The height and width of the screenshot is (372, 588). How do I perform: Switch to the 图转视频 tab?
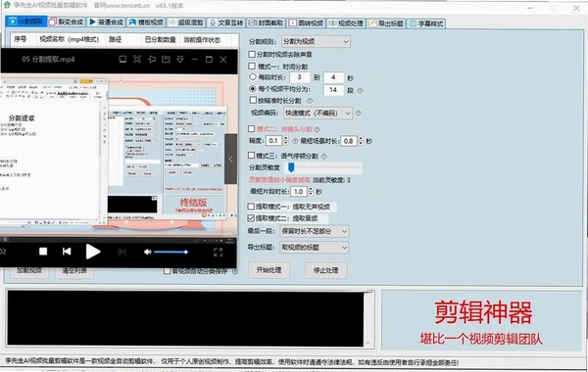(306, 23)
